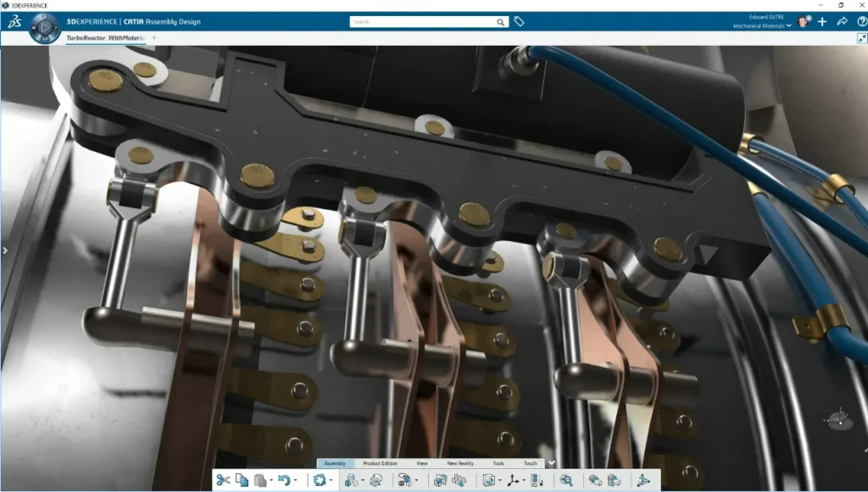Expand the left side panel arrow
The height and width of the screenshot is (492, 868).
click(x=5, y=251)
